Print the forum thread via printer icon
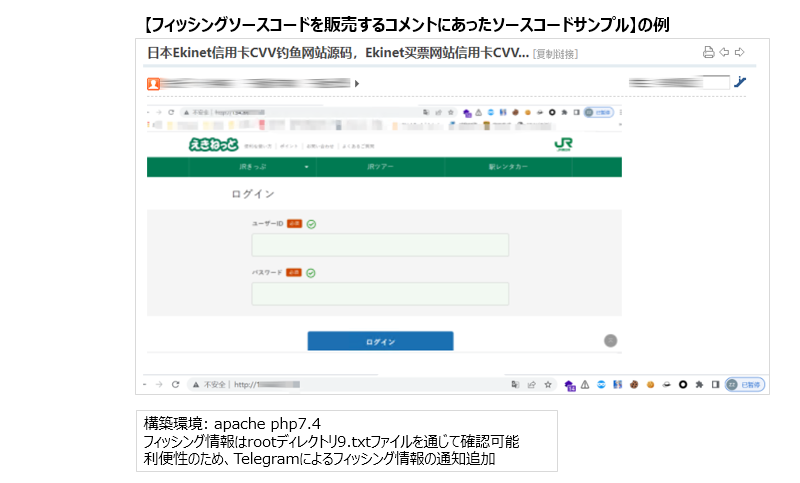The width and height of the screenshot is (800, 483). pos(708,52)
